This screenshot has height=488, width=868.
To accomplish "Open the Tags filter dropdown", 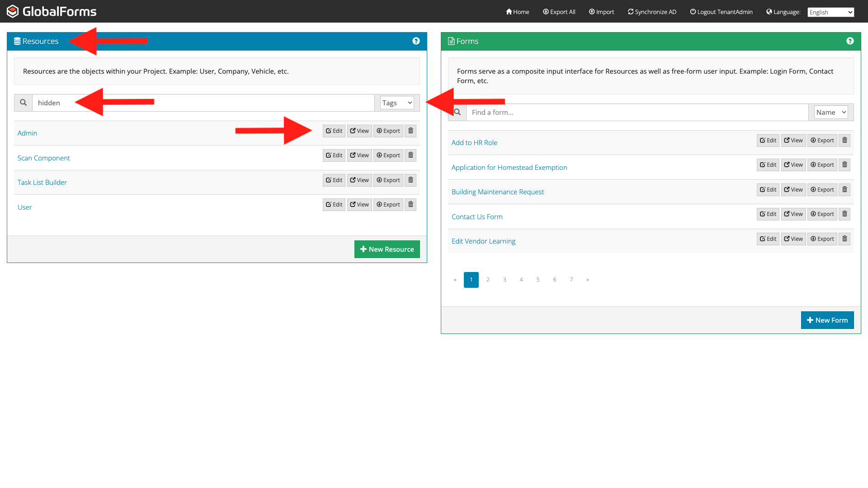I will pos(396,103).
